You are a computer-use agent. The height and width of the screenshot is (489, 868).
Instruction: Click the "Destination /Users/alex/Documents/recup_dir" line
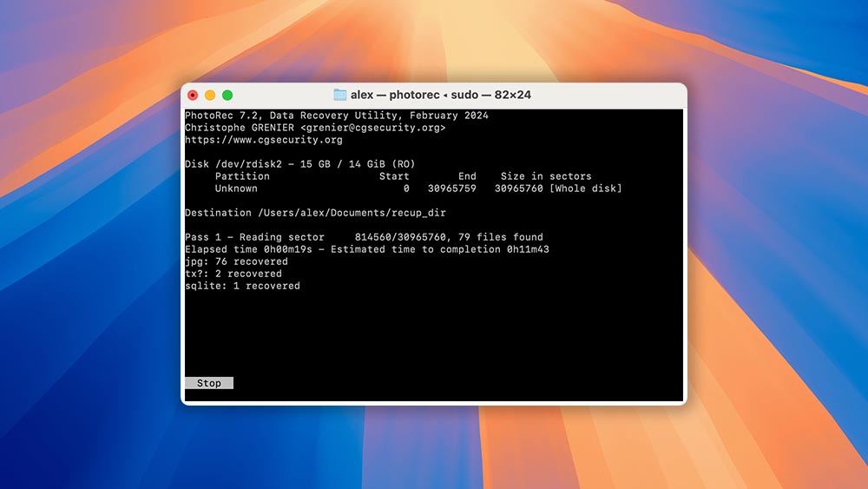(316, 213)
